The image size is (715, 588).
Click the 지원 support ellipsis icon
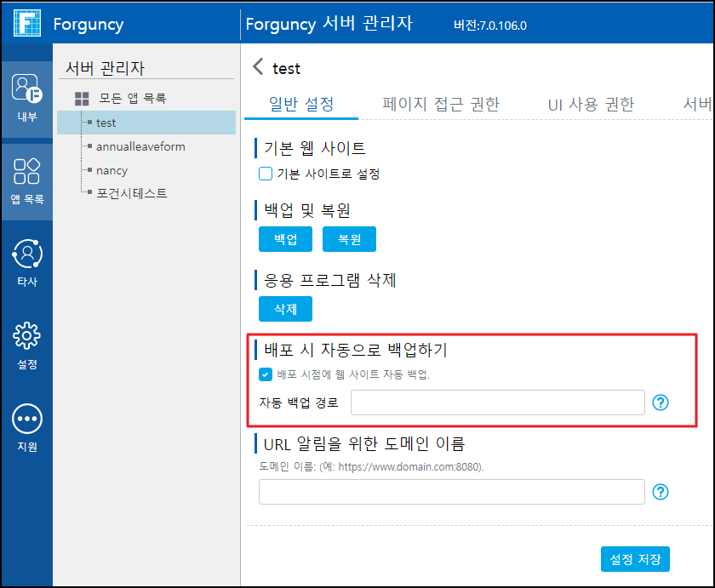(27, 420)
